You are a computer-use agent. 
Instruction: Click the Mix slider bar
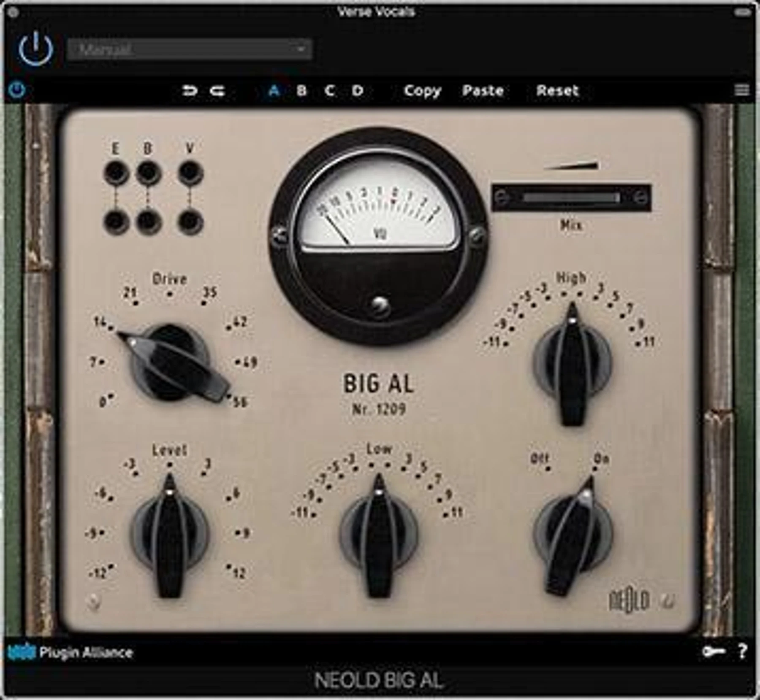point(571,197)
